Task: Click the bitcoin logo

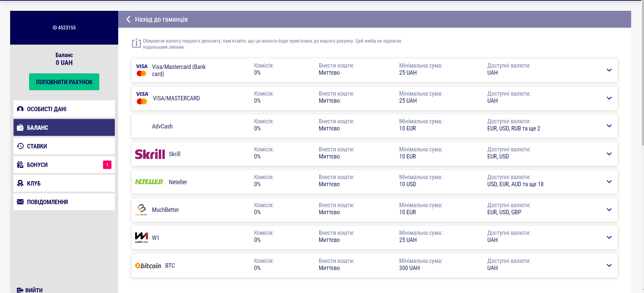Action: (148, 266)
